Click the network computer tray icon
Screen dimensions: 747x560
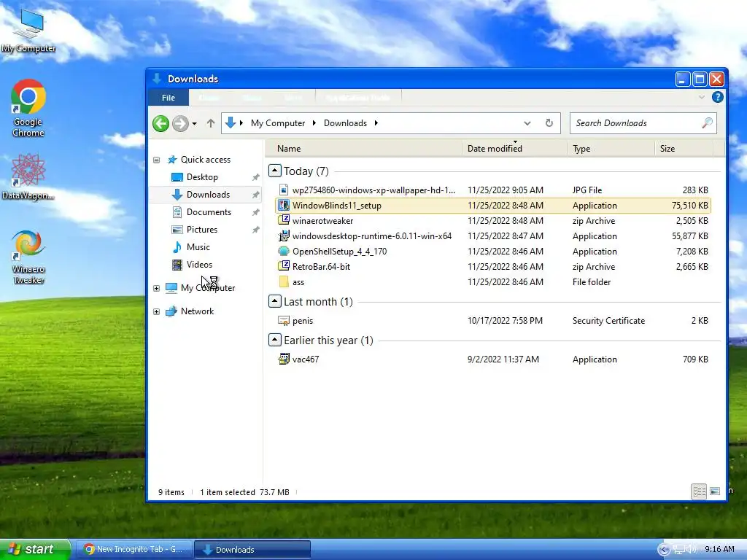pos(679,550)
